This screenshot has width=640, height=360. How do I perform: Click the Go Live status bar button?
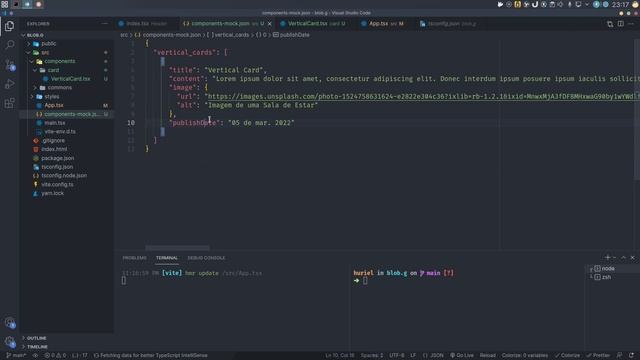pyautogui.click(x=462, y=355)
